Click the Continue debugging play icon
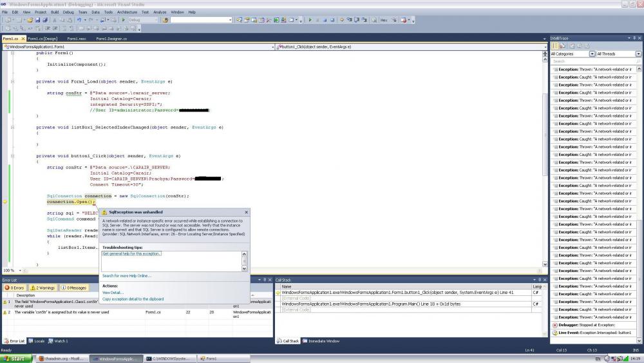Image resolution: width=644 pixels, height=363 pixels. tap(310, 20)
